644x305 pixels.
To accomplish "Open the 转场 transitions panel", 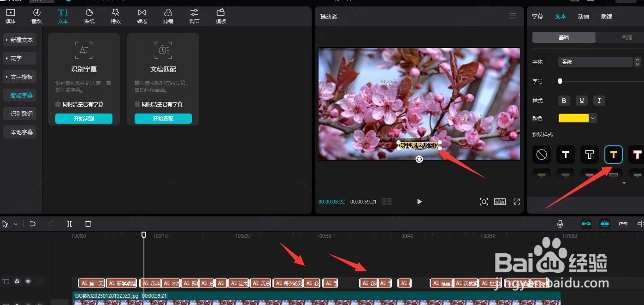I will point(142,16).
